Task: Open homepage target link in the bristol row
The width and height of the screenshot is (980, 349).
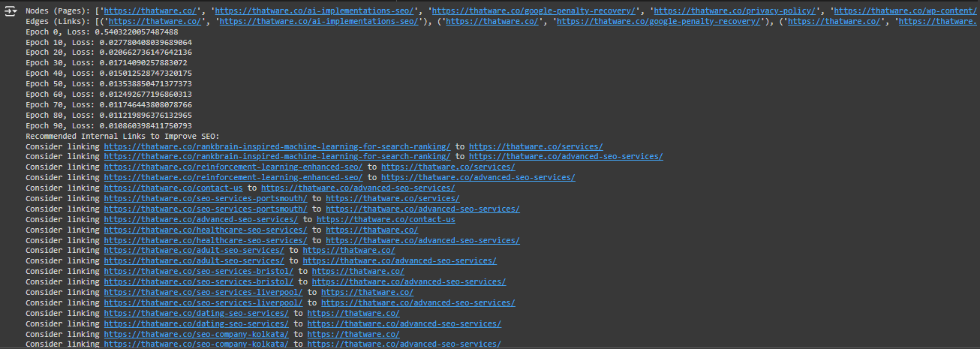Action: (x=358, y=271)
